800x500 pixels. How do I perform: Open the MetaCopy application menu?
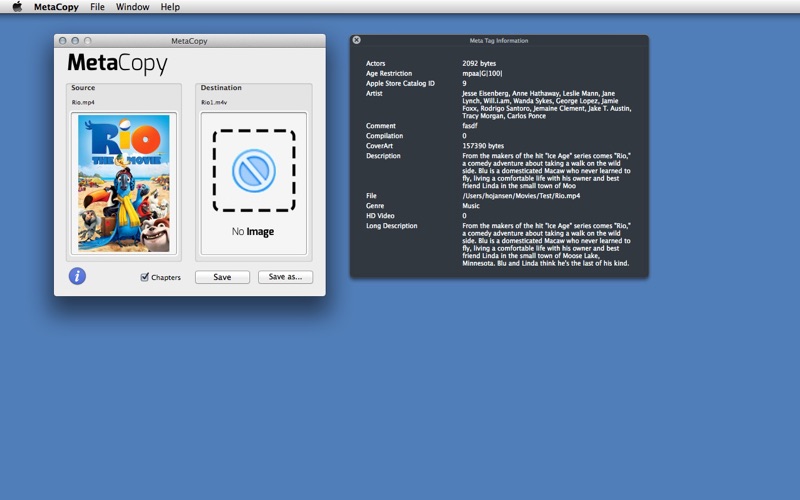coord(54,7)
